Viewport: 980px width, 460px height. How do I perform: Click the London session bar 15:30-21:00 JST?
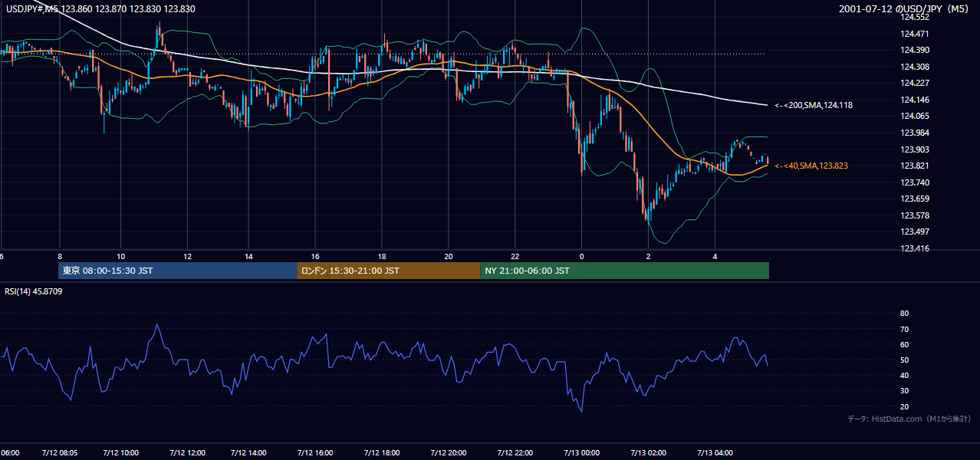389,271
